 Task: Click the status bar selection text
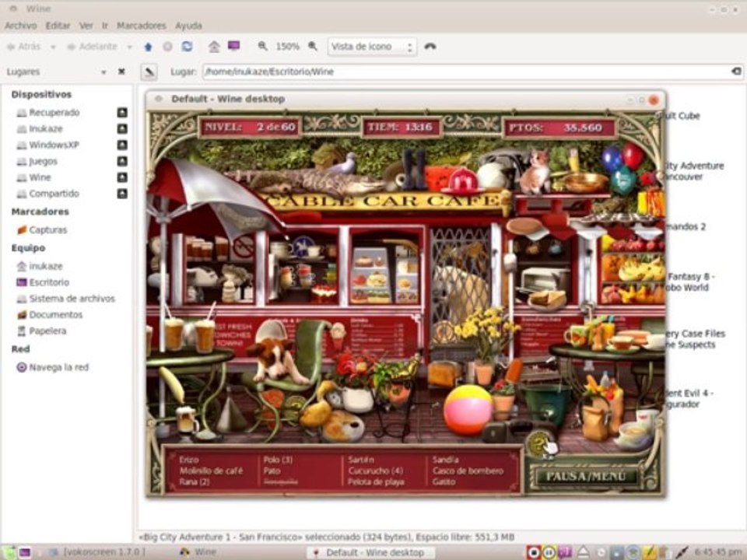[x=326, y=537]
